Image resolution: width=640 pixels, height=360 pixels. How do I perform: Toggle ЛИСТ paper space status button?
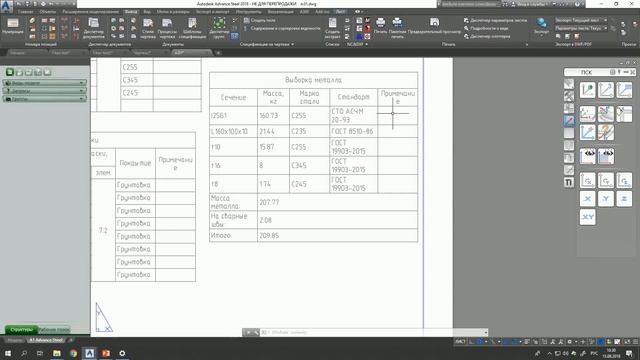click(x=460, y=342)
